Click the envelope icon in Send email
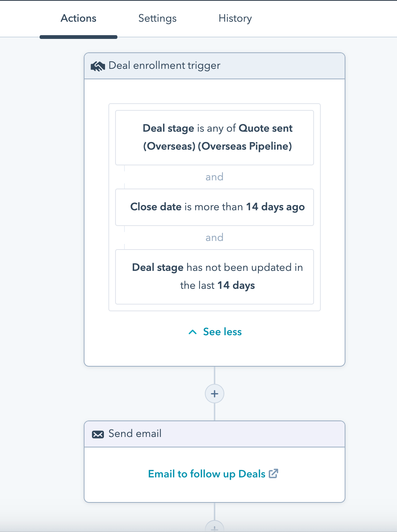This screenshot has height=532, width=397. pyautogui.click(x=98, y=434)
